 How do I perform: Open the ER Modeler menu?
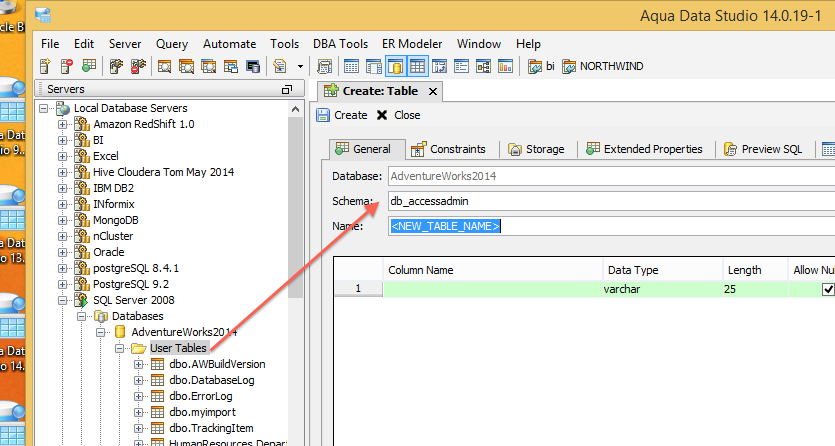point(412,44)
